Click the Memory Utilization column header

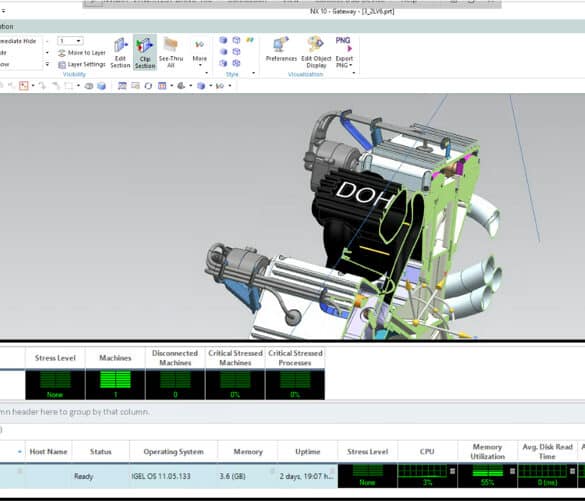click(x=487, y=452)
